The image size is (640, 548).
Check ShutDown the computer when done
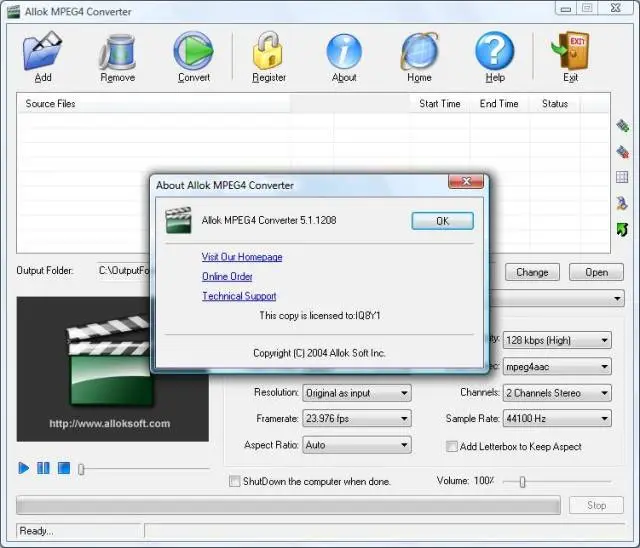[234, 481]
